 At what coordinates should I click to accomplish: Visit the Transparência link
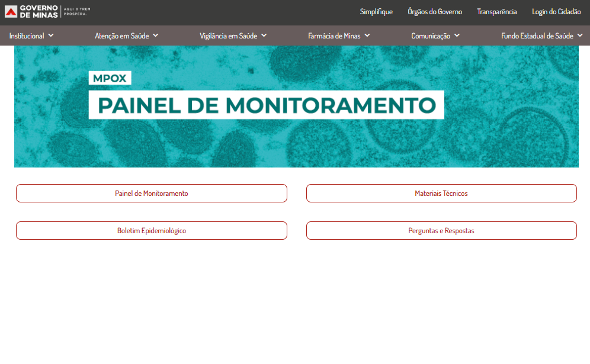(x=497, y=12)
